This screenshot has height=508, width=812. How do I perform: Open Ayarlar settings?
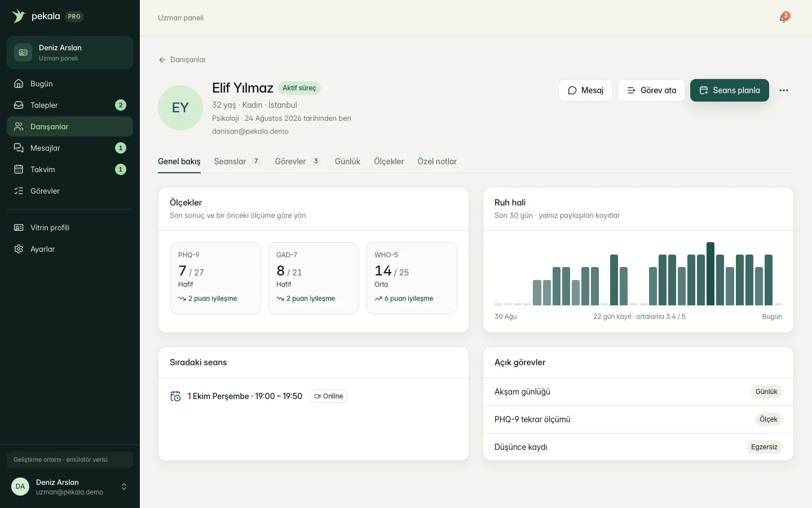70,249
